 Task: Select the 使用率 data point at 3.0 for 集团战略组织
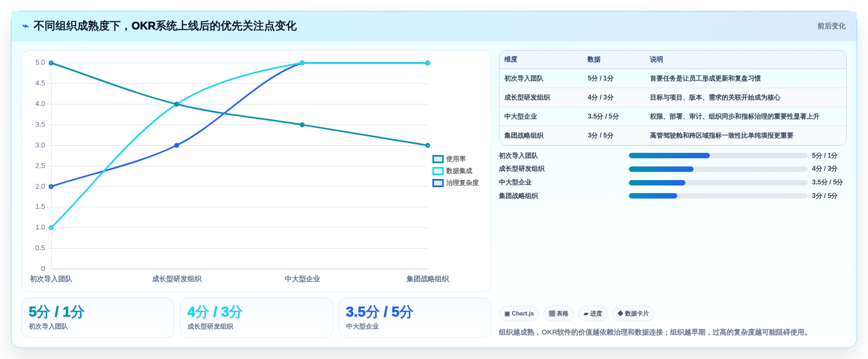428,145
